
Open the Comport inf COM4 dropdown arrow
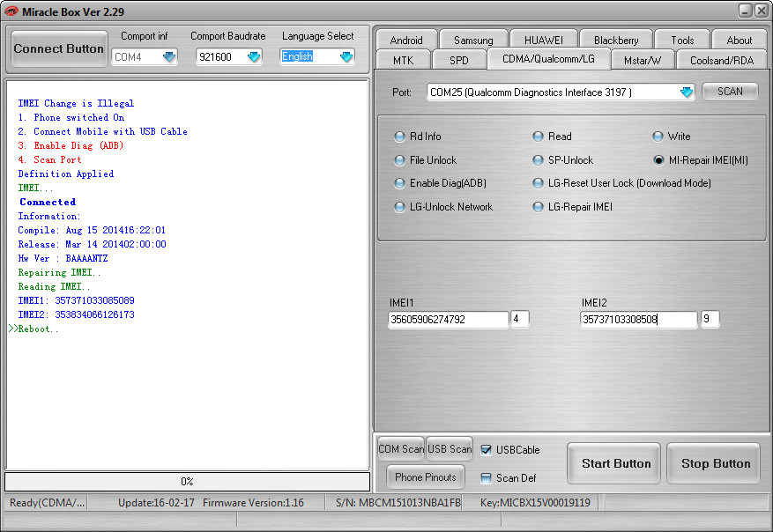tap(169, 57)
